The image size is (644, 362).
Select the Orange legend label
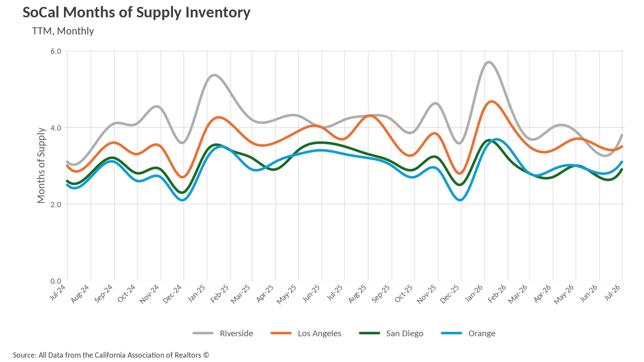click(482, 333)
